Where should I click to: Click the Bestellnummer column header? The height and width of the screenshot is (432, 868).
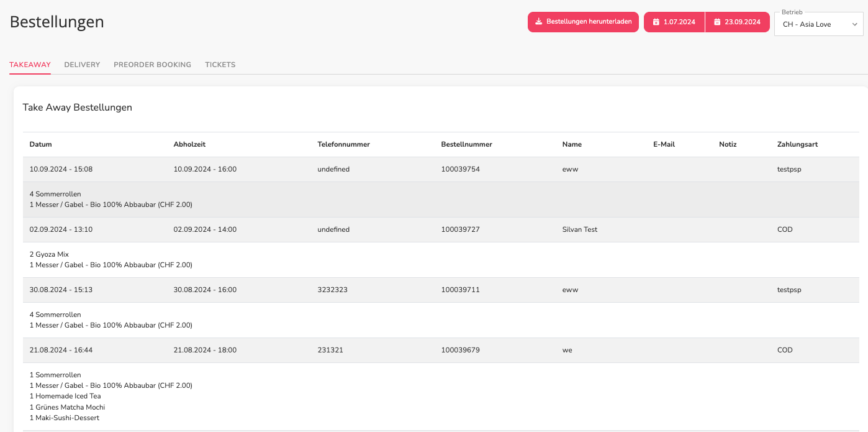click(466, 144)
